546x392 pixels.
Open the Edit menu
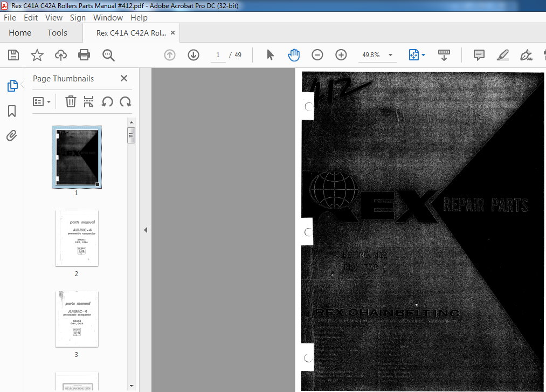(x=31, y=17)
